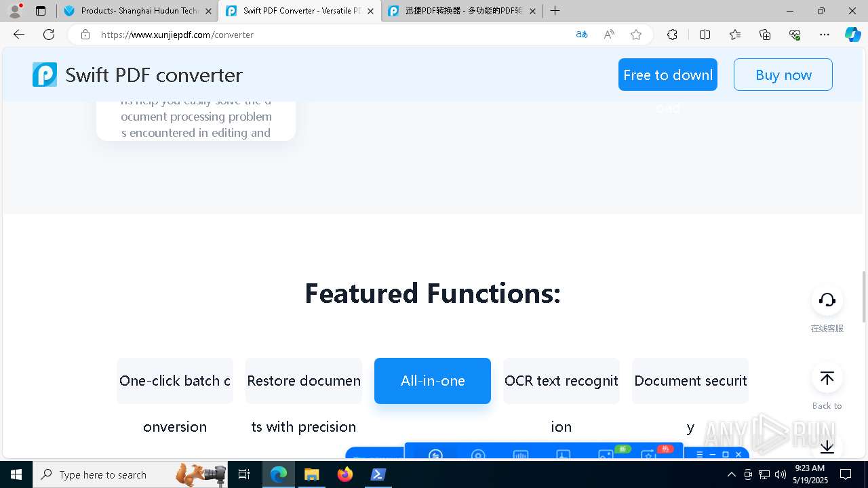Refresh the current page
Image resolution: width=868 pixels, height=488 pixels.
pyautogui.click(x=49, y=35)
